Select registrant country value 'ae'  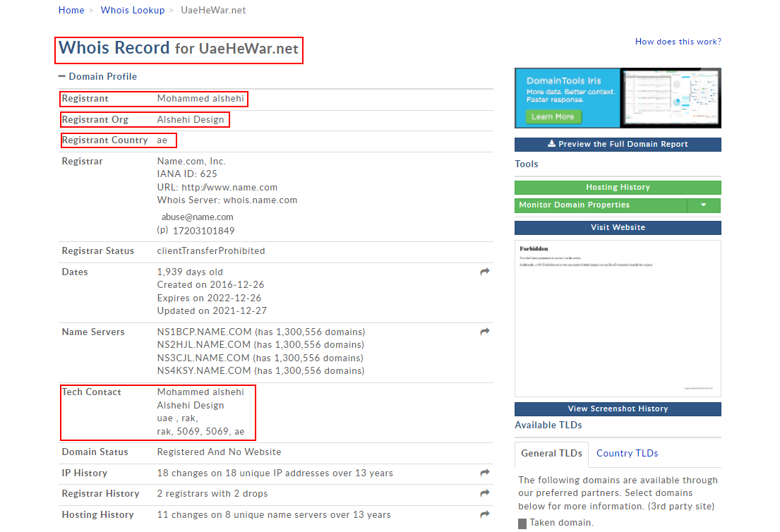tap(162, 140)
